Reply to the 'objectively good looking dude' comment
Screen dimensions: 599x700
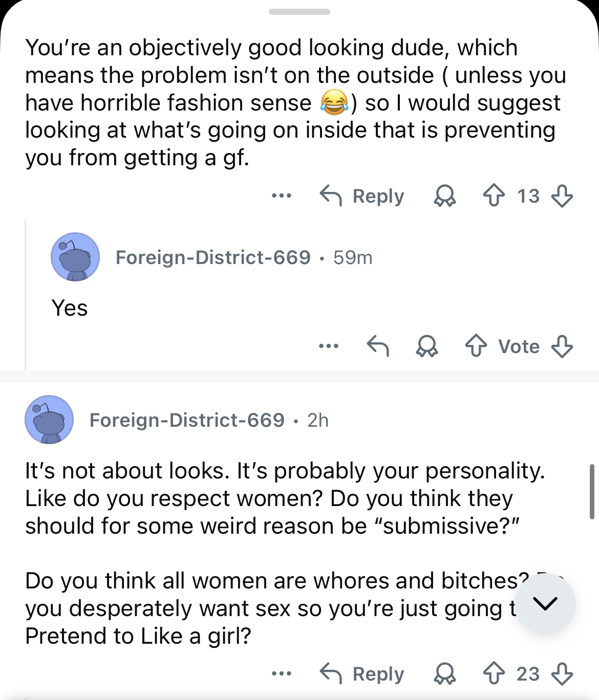[362, 196]
